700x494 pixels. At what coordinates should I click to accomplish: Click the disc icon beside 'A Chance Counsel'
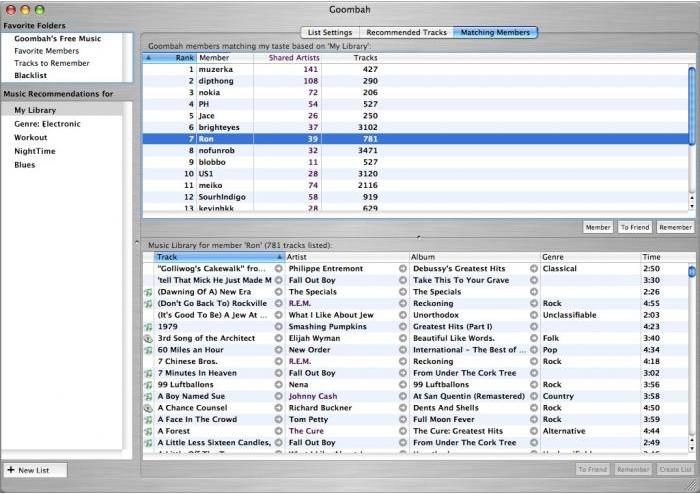(148, 408)
